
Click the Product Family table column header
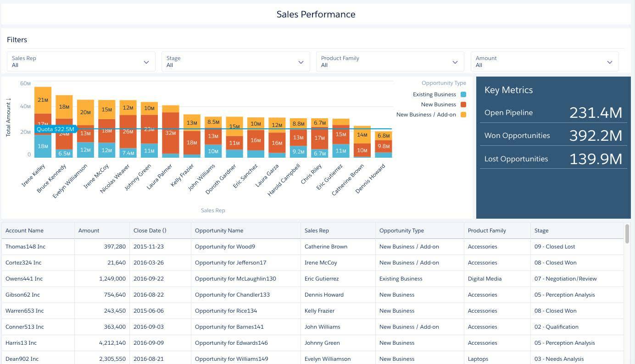[497, 231]
